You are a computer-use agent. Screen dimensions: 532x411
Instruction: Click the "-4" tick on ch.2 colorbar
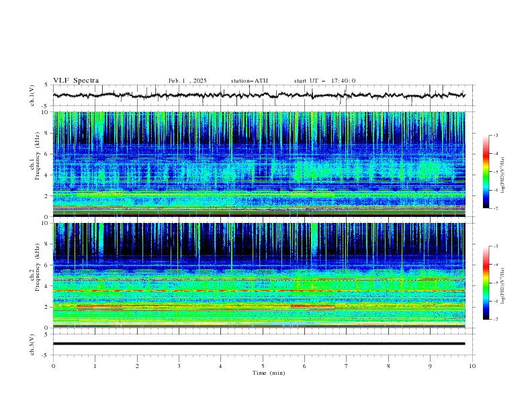click(x=496, y=265)
